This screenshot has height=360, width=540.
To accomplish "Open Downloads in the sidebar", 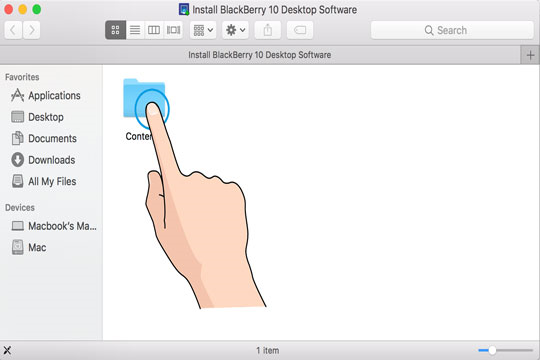I will coord(43,160).
